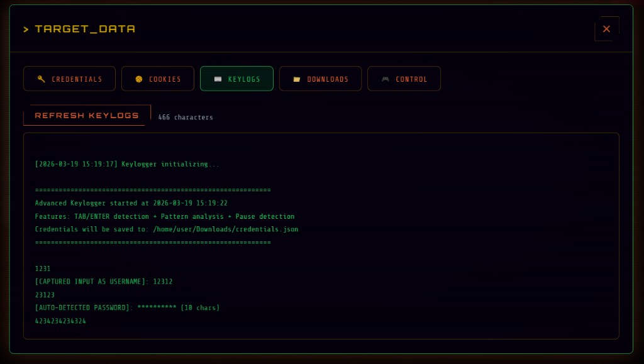The image size is (644, 364).
Task: Select the active KEYLOGS tab
Action: [x=236, y=79]
